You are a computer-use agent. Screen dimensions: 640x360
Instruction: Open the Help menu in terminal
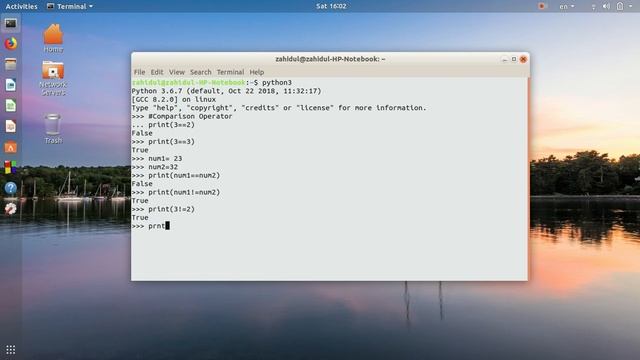point(257,72)
